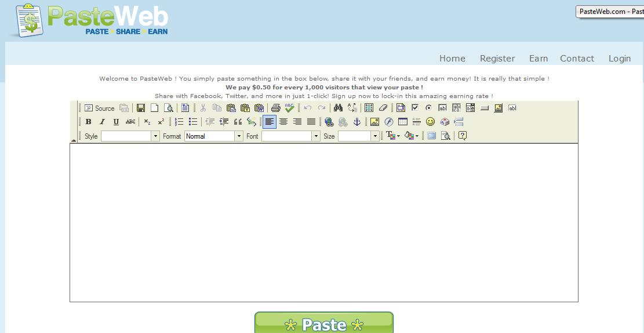
Task: Open the Background Color picker
Action: click(x=412, y=136)
